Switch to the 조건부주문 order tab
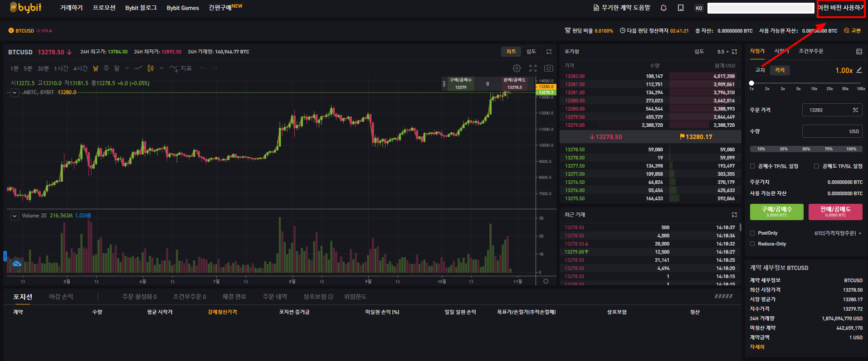 click(x=811, y=51)
